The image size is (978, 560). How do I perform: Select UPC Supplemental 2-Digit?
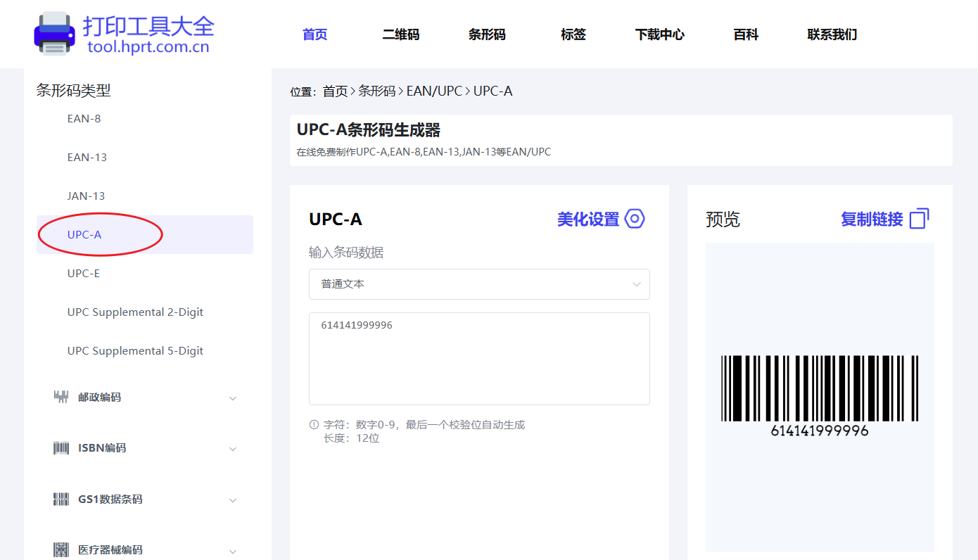coord(135,312)
